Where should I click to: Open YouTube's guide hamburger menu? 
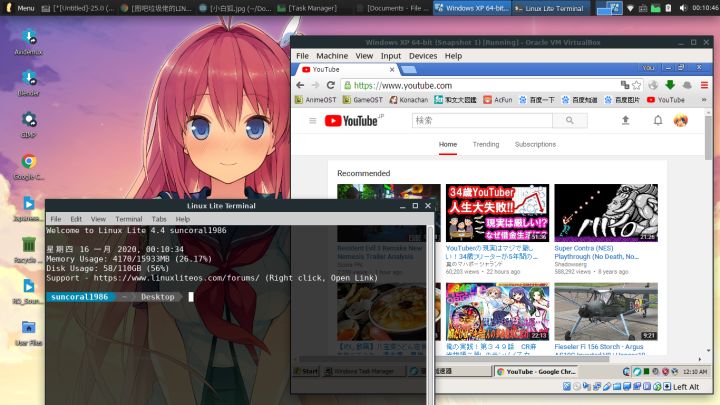(313, 121)
